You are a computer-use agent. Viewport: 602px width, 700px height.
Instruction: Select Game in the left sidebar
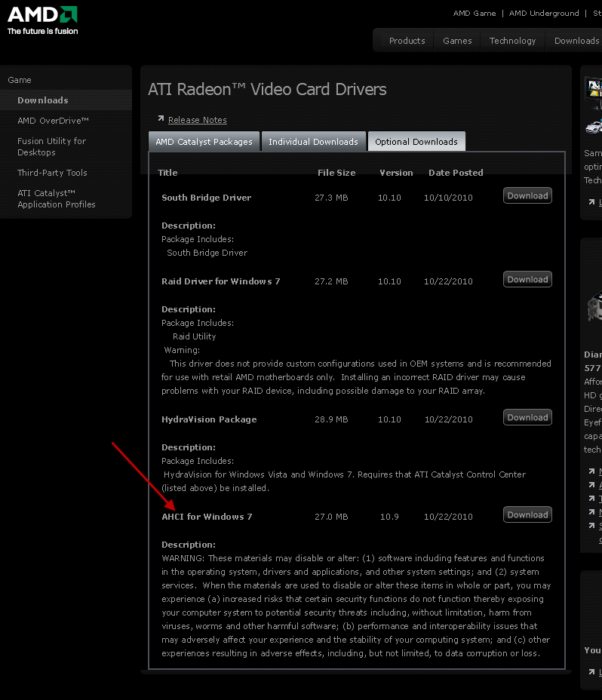coord(20,80)
